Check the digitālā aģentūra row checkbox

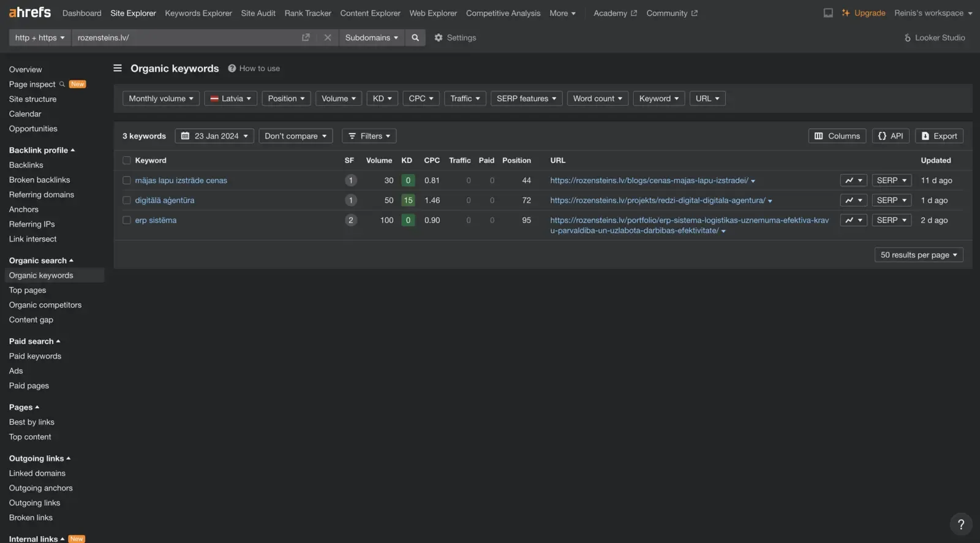click(127, 200)
